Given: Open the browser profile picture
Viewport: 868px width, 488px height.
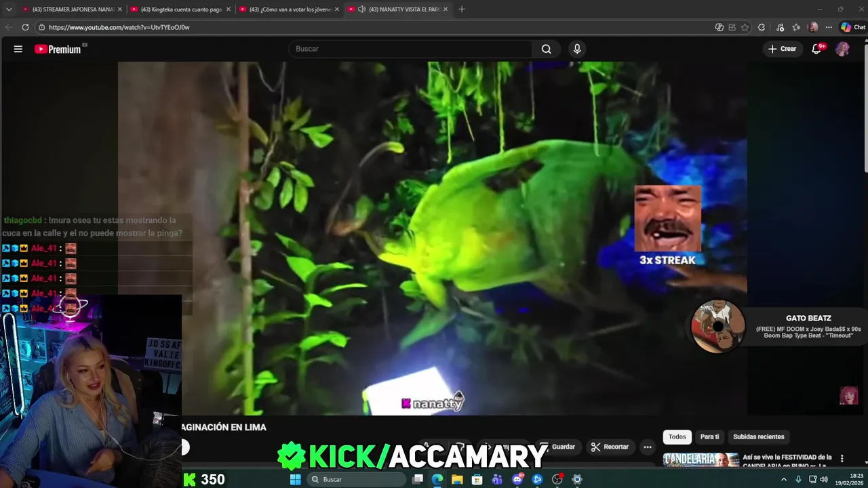Looking at the screenshot, I should pos(813,27).
